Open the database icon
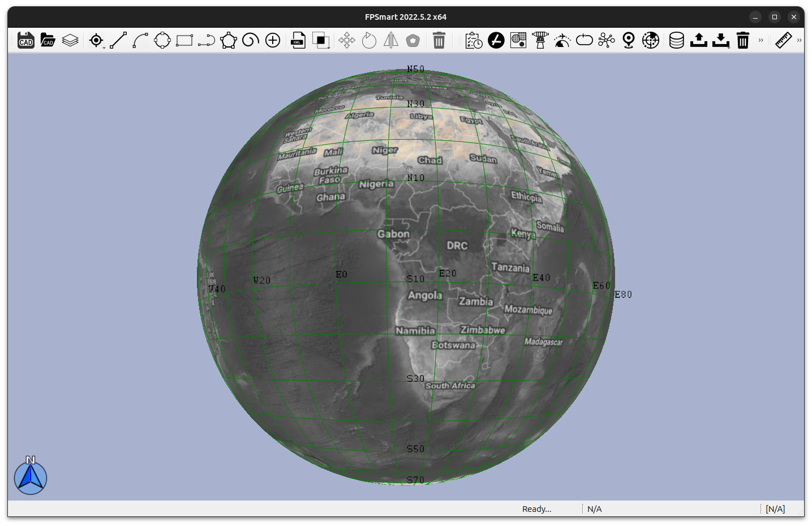The width and height of the screenshot is (812, 526). coord(676,40)
